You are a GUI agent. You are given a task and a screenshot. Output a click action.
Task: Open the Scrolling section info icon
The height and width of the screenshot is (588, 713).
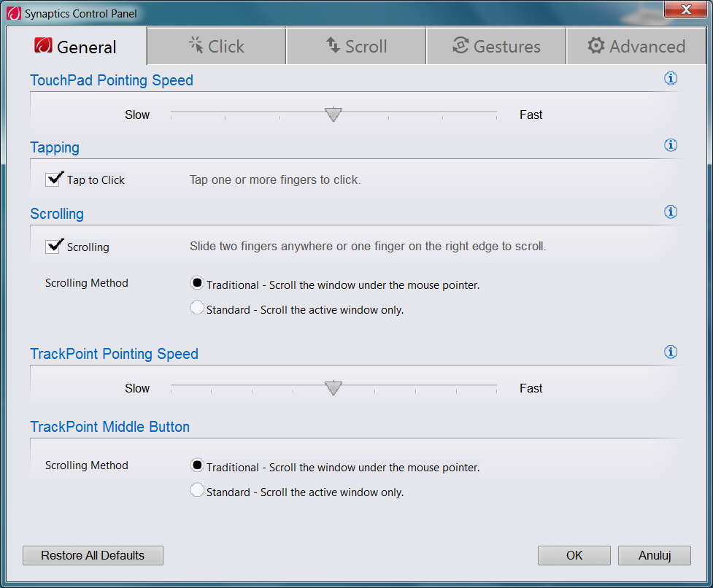tap(670, 212)
